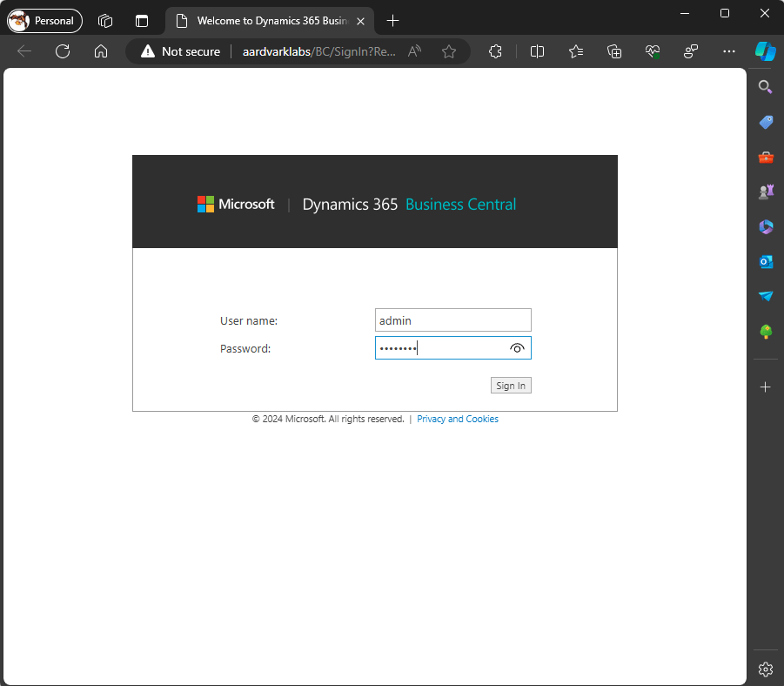The width and height of the screenshot is (784, 686).
Task: Open the Privacy and Cookies link
Action: coord(458,419)
